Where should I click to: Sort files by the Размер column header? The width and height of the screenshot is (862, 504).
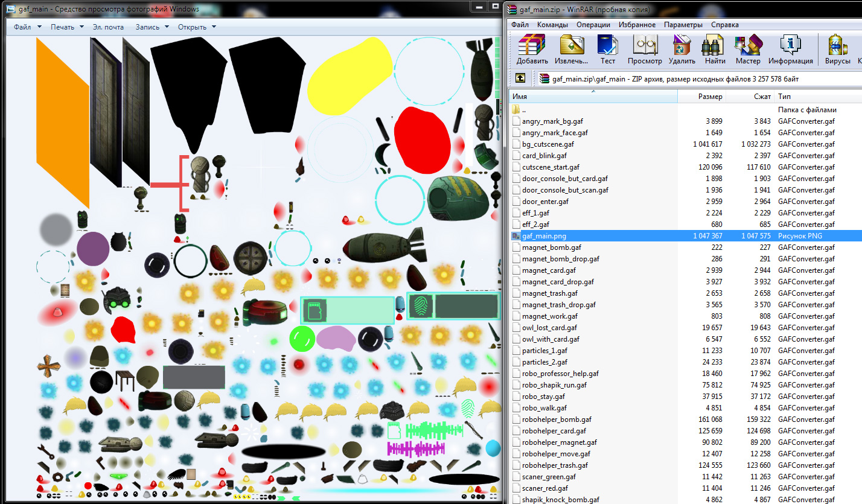tap(701, 97)
